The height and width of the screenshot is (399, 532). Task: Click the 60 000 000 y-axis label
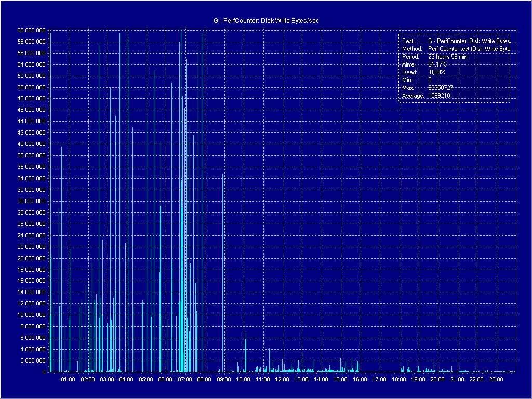(31, 30)
